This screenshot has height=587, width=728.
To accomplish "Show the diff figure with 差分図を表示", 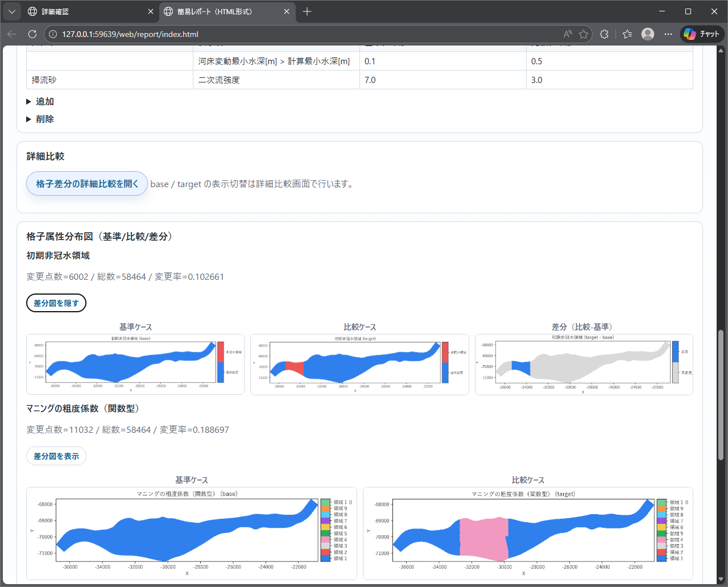I will click(56, 456).
